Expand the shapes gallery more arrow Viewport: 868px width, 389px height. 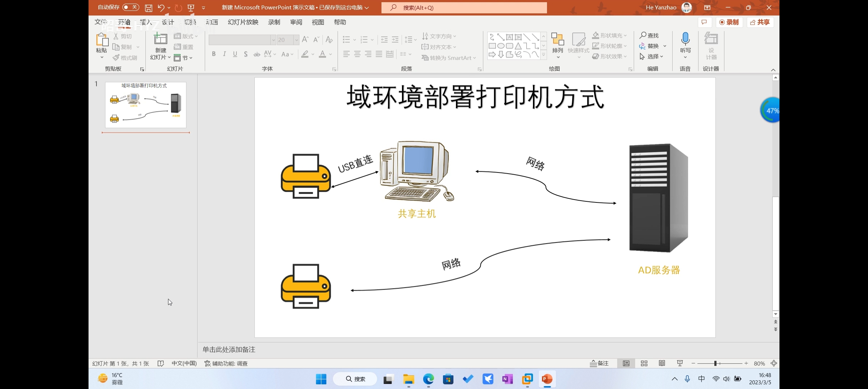click(543, 55)
